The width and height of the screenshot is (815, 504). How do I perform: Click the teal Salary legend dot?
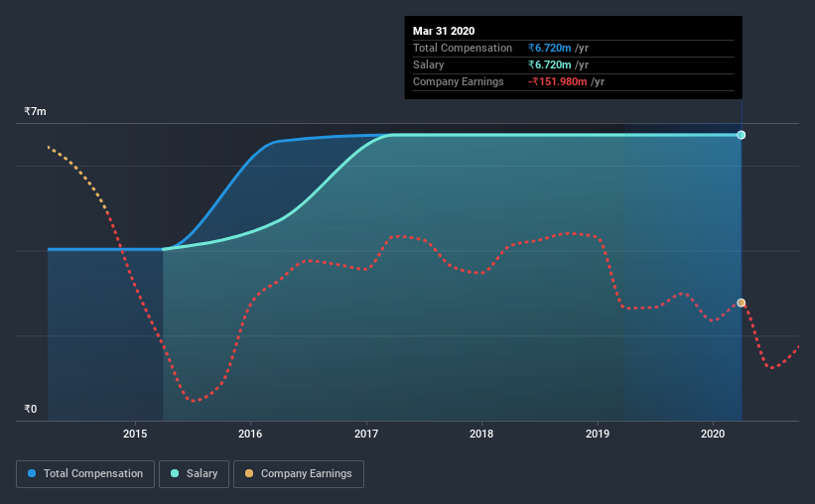[175, 473]
